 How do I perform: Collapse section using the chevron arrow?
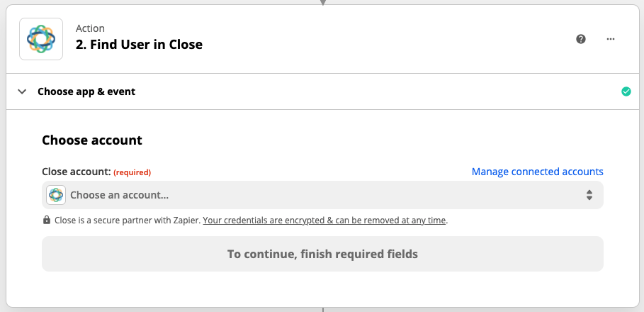coord(22,91)
